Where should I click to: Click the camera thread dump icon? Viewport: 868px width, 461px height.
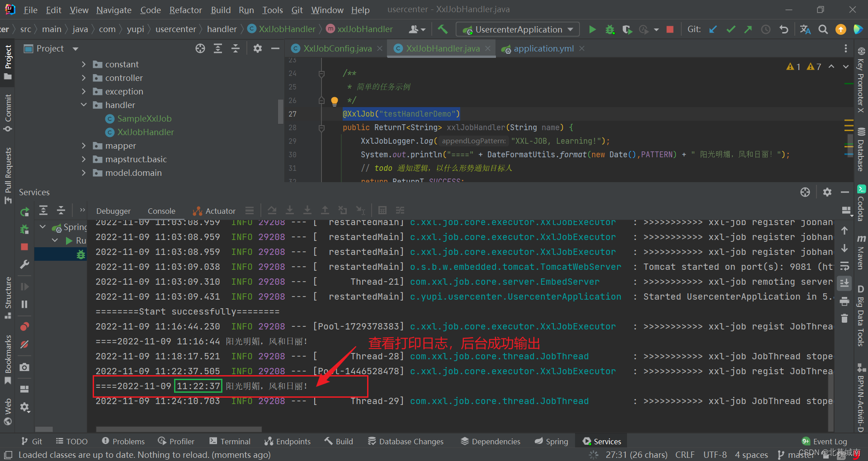pos(25,367)
